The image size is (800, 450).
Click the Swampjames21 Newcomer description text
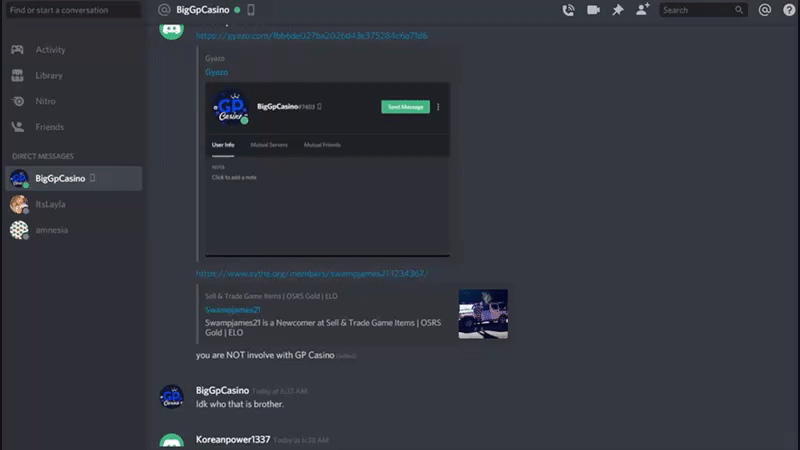coord(323,328)
